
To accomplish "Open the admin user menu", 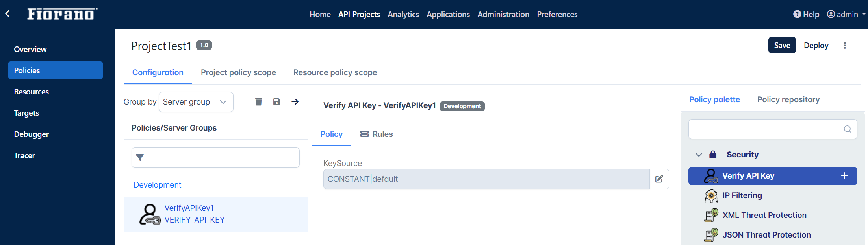I will pos(846,14).
